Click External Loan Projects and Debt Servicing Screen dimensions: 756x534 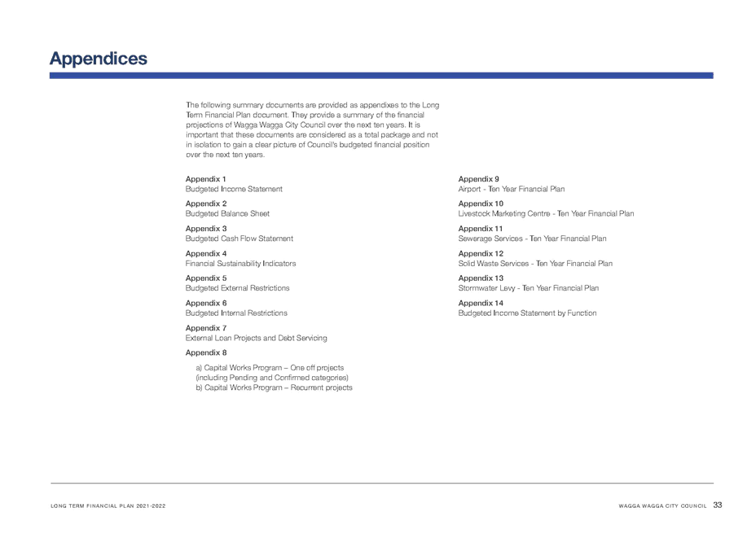tap(256, 339)
